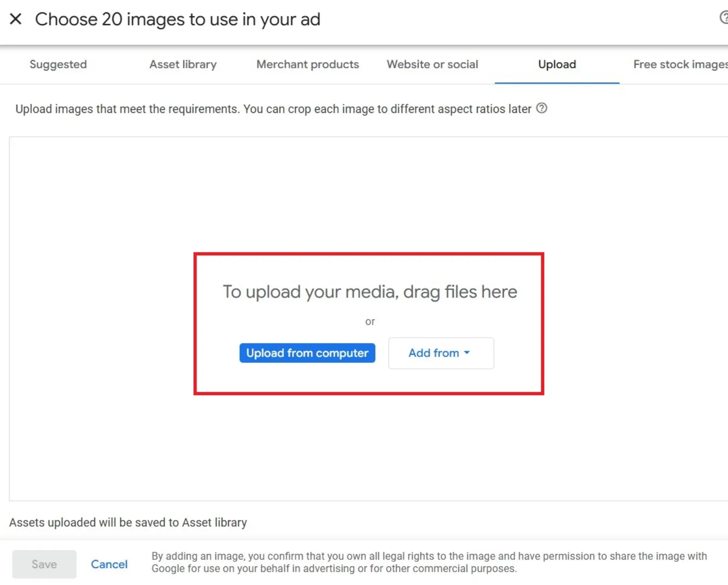Expand the Add from dropdown
The image size is (728, 585).
(441, 353)
